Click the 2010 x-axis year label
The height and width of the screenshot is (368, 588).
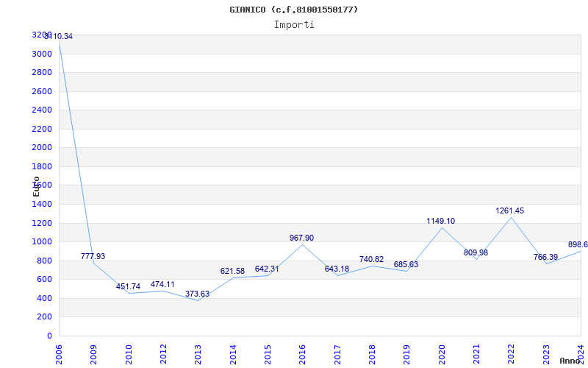click(x=129, y=355)
